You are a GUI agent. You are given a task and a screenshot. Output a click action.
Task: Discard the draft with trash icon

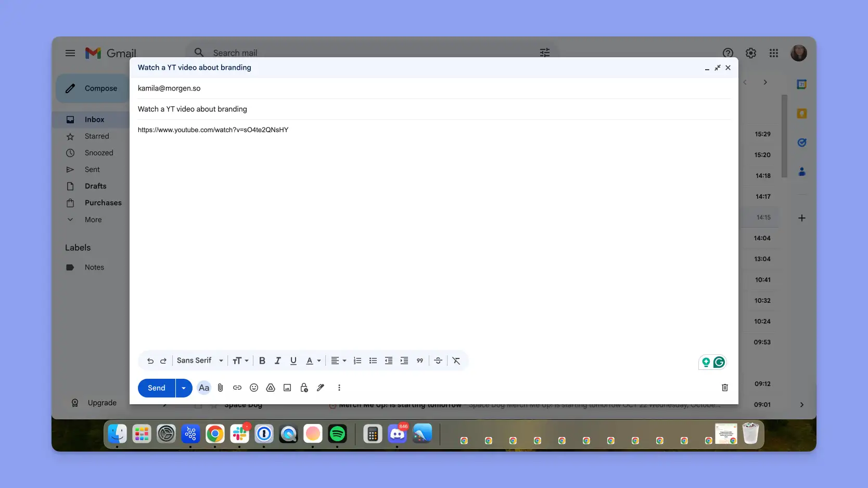[725, 388]
